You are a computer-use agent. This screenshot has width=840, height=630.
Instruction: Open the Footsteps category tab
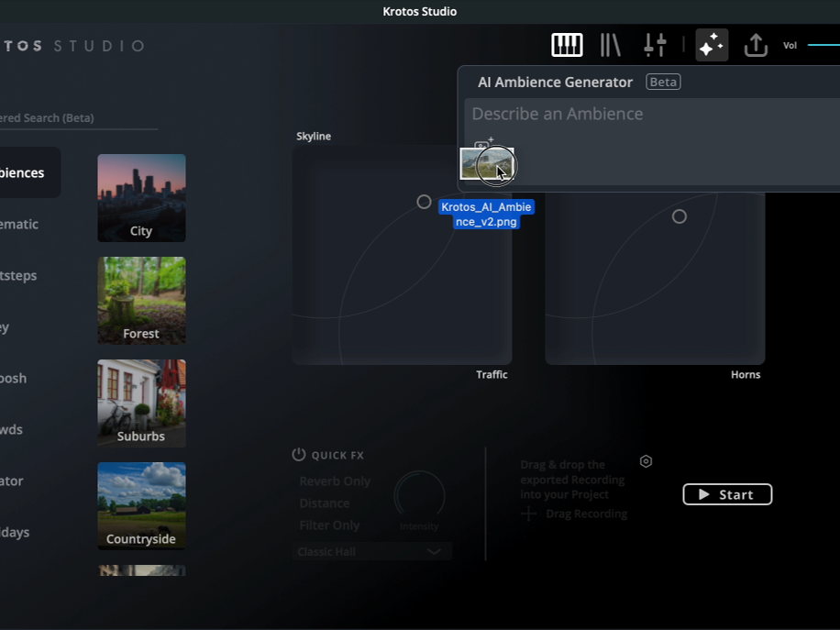pyautogui.click(x=18, y=275)
